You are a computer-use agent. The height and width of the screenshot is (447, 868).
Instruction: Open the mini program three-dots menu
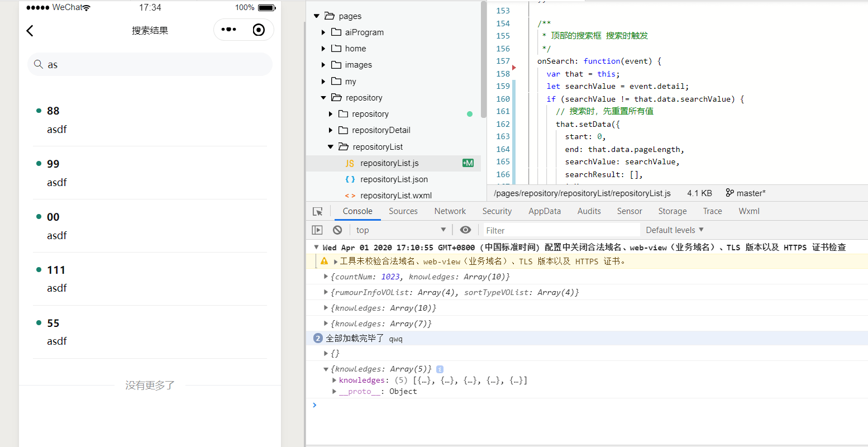228,30
